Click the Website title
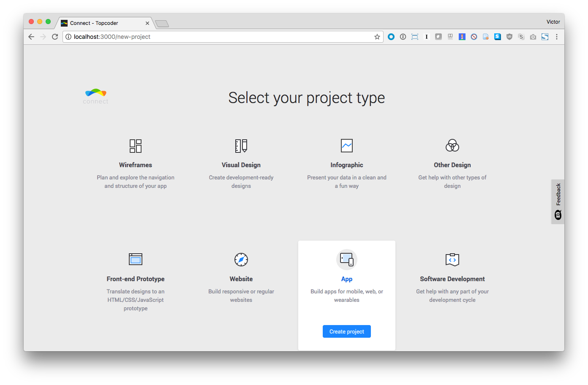588x385 pixels. [241, 279]
